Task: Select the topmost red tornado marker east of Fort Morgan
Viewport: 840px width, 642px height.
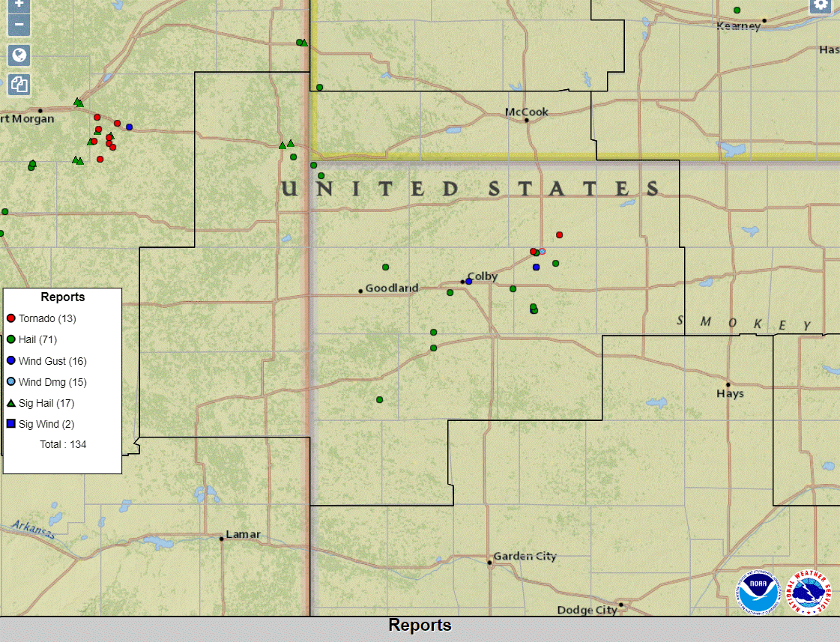Action: pyautogui.click(x=97, y=118)
